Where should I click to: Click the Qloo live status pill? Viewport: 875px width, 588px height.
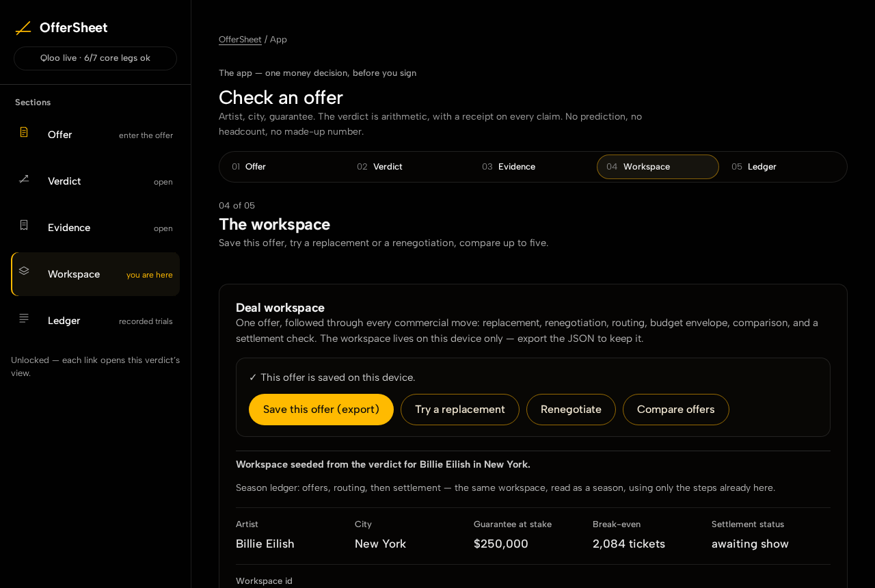coord(96,58)
